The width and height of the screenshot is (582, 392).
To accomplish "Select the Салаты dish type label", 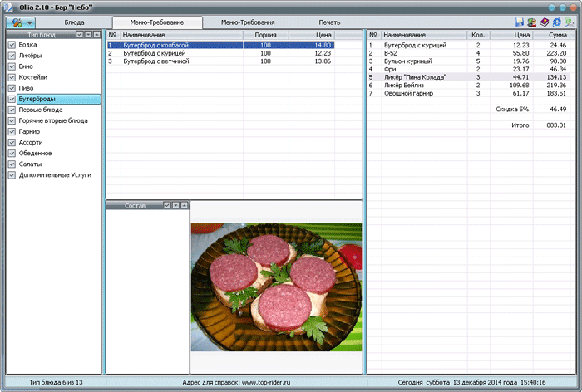I will click(30, 164).
